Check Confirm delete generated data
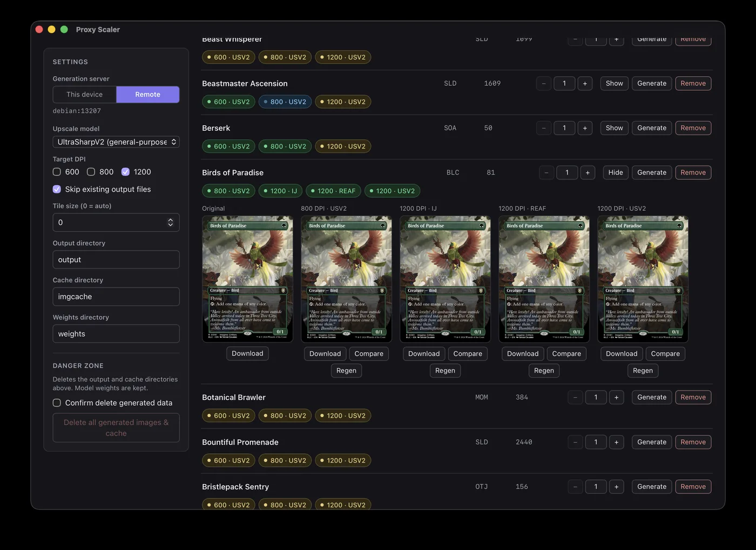The image size is (756, 550). pyautogui.click(x=57, y=403)
